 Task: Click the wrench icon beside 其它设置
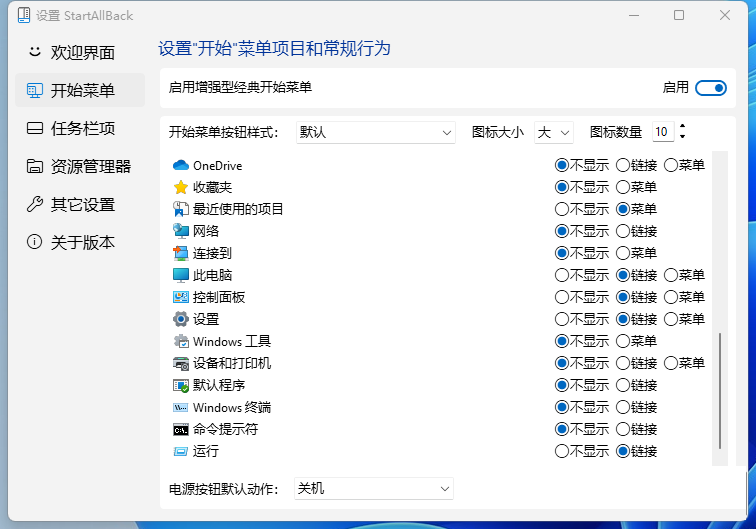coord(35,204)
